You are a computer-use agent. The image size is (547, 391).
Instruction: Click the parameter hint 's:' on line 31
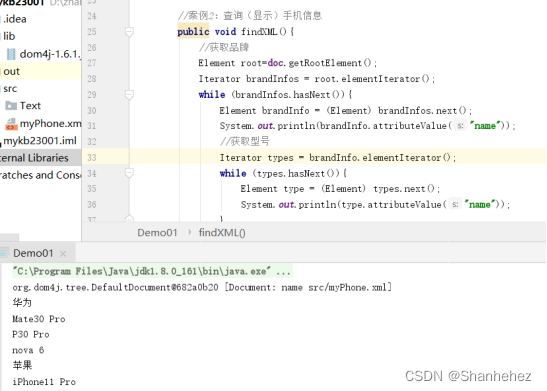(460, 126)
